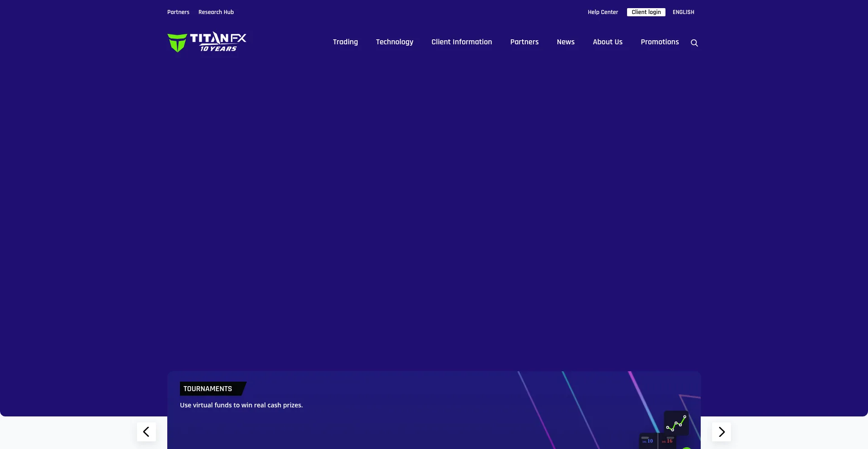The height and width of the screenshot is (449, 868).
Task: Open the ENGLISH language selector
Action: (683, 12)
